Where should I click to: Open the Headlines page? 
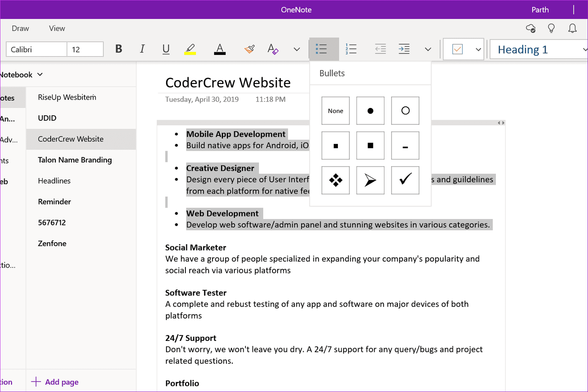coord(81,181)
